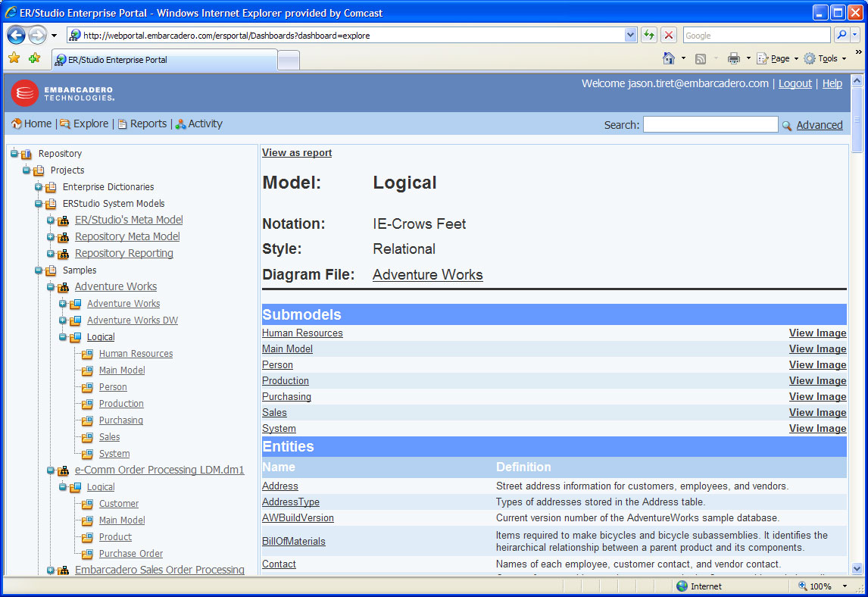
Task: Click the outer scrollbar thumb
Action: (857, 119)
